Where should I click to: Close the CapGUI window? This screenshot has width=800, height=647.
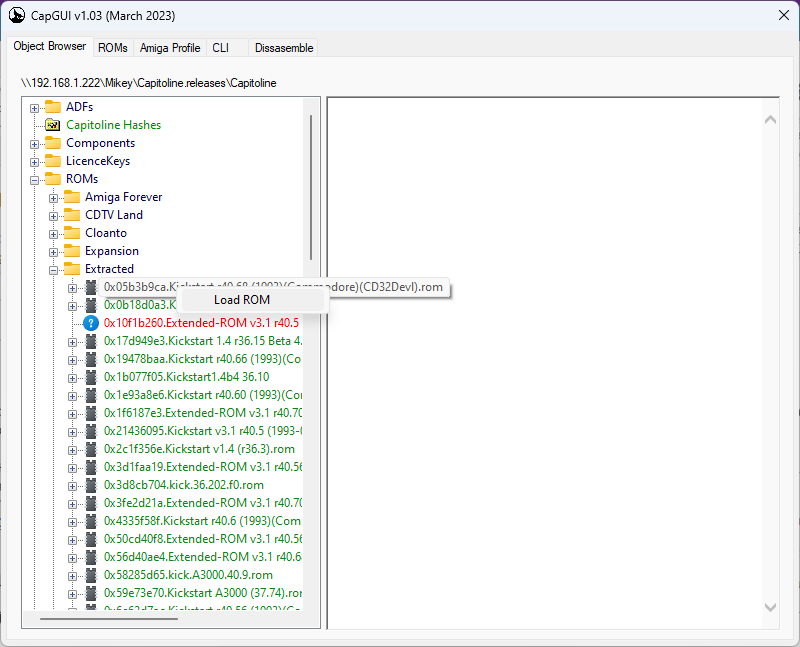coord(784,15)
